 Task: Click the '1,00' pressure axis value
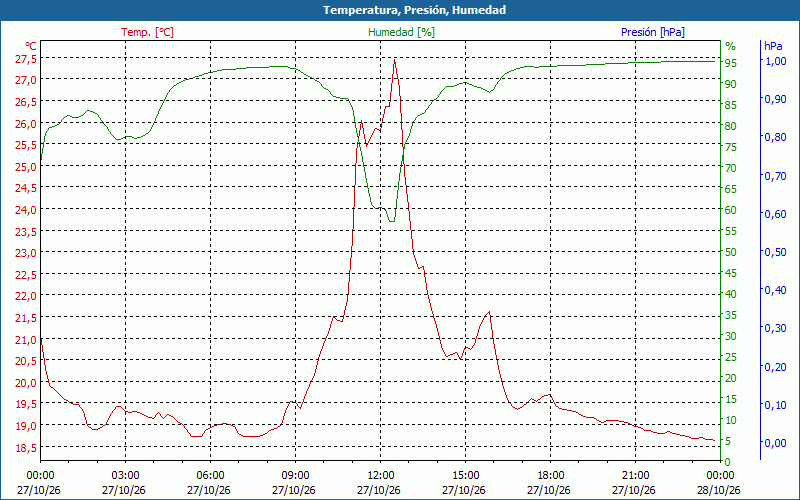[776, 61]
